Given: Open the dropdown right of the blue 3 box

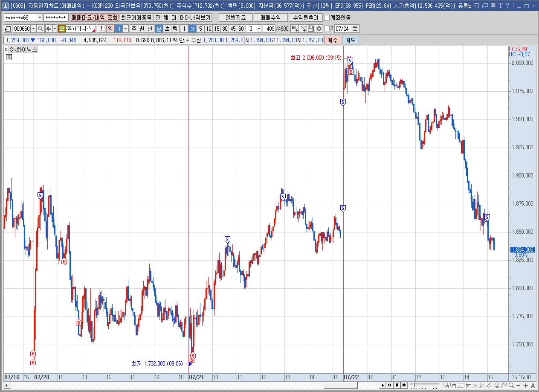Looking at the screenshot, I should pyautogui.click(x=125, y=29).
